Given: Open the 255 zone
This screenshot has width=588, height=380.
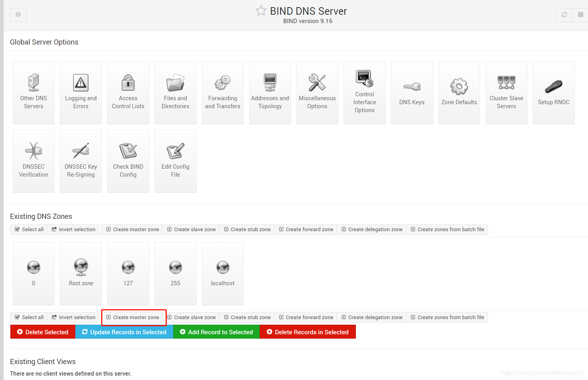Looking at the screenshot, I should [x=176, y=273].
